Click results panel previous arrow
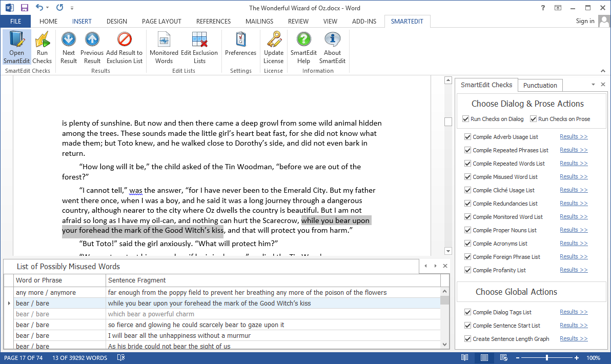 [x=425, y=266]
